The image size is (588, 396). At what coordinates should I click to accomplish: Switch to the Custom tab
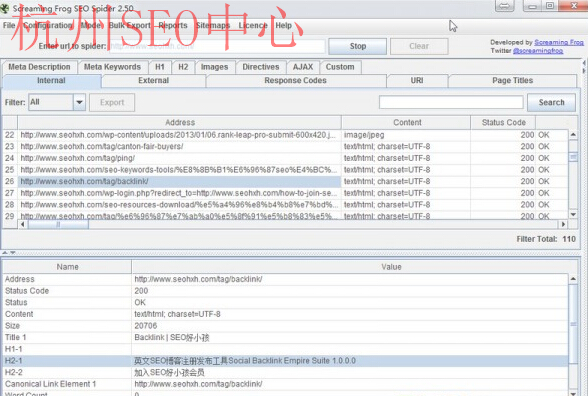[340, 67]
